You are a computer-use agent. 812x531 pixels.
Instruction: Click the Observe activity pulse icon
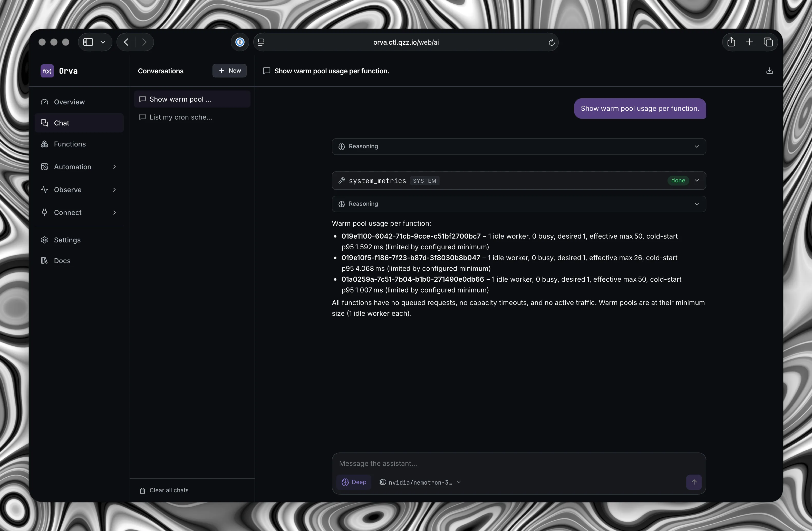44,190
